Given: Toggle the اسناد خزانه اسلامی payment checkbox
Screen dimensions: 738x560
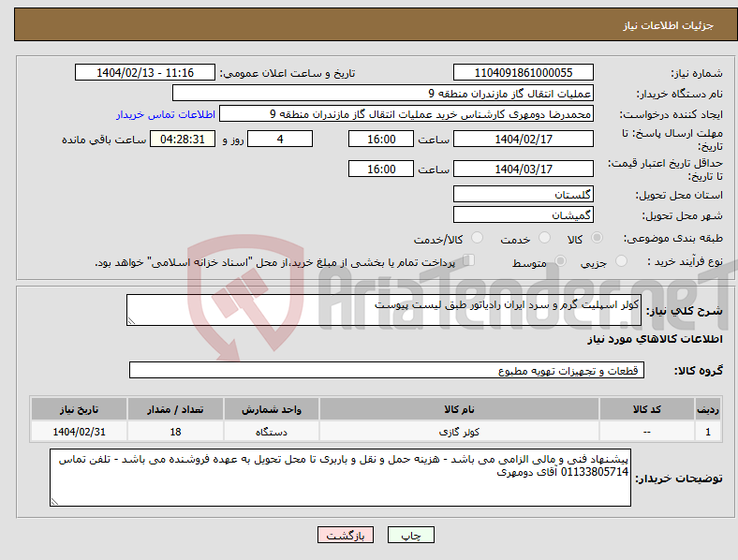Looking at the screenshot, I should pos(469,259).
